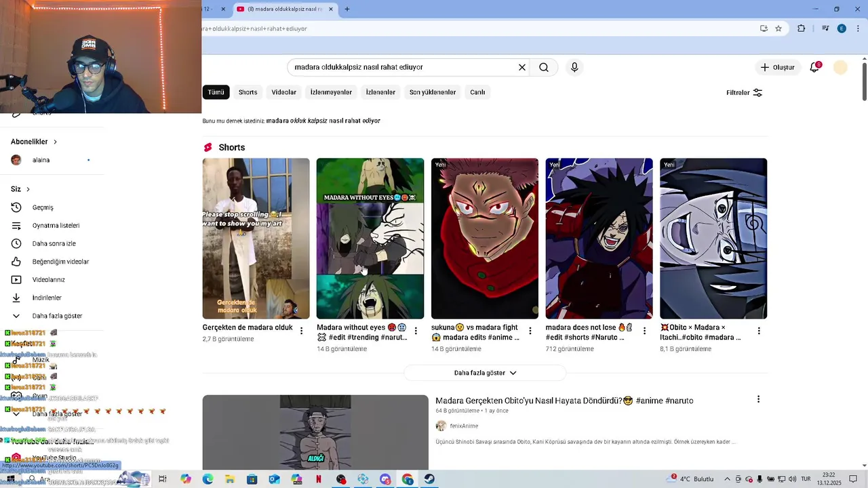Click the install app icon in address bar
Screen dimensions: 868x488
click(764, 28)
